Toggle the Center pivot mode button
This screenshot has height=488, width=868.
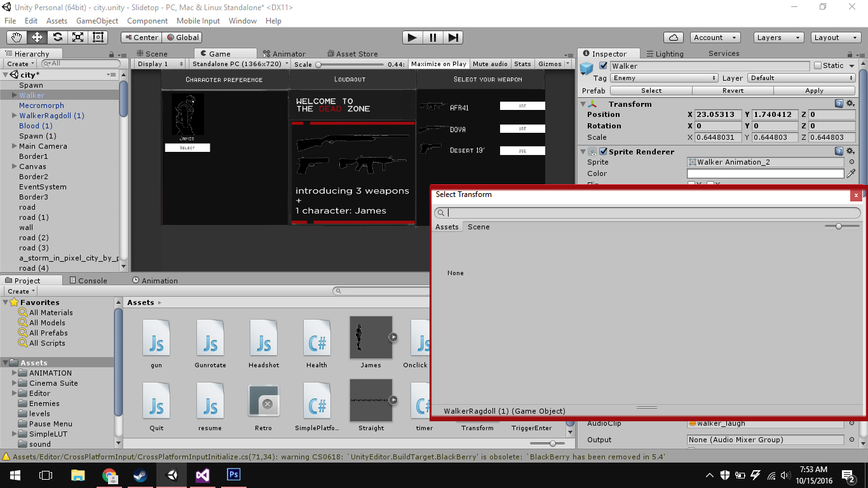141,37
